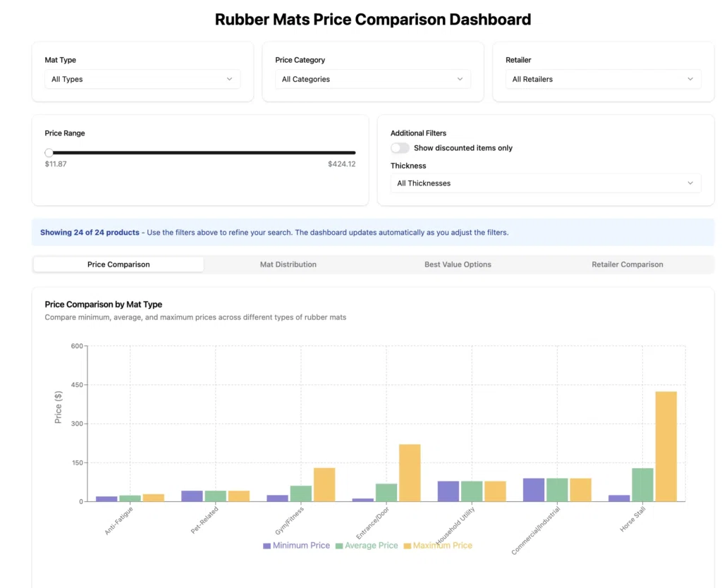The width and height of the screenshot is (722, 588).
Task: Click the Minimum Price legend swatch
Action: 267,546
